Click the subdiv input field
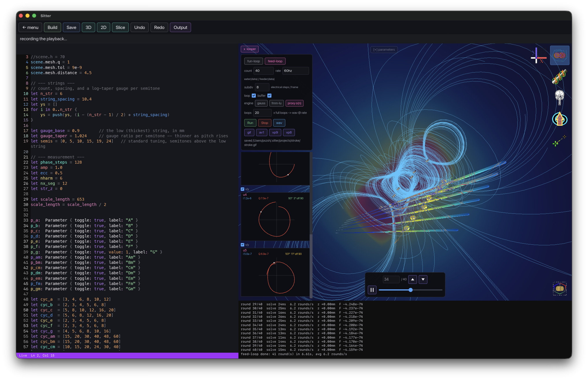Screen dimensions: 588x380 coord(262,87)
